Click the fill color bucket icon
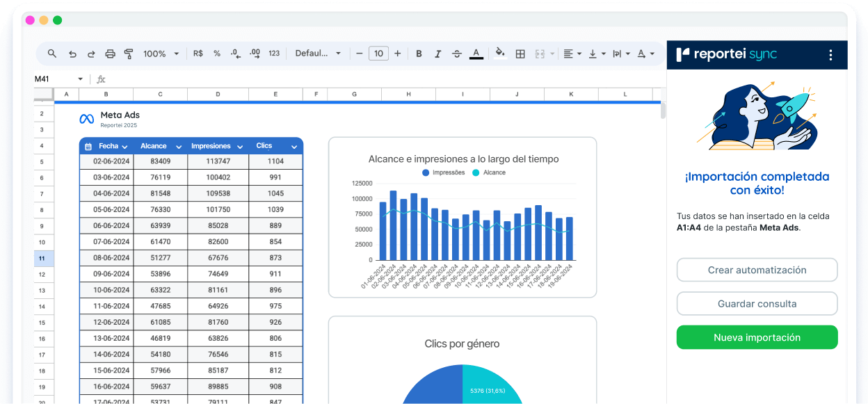 [499, 54]
